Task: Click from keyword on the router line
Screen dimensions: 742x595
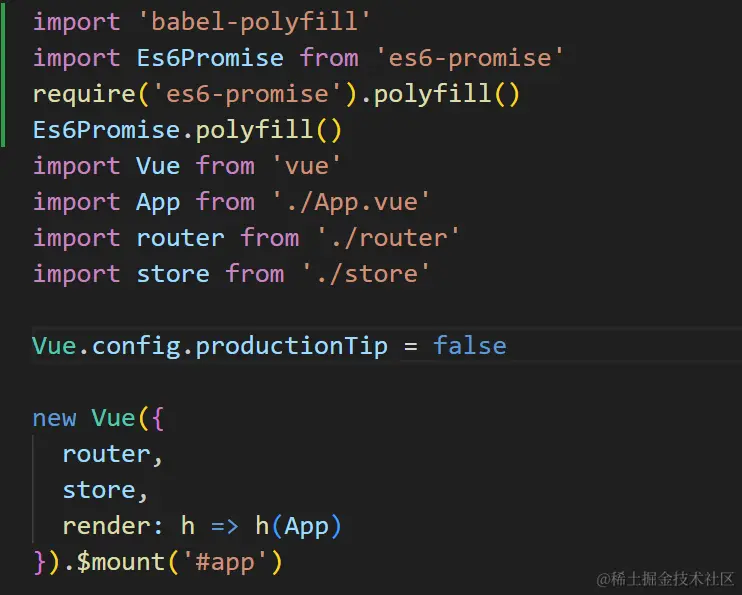Action: pyautogui.click(x=270, y=238)
